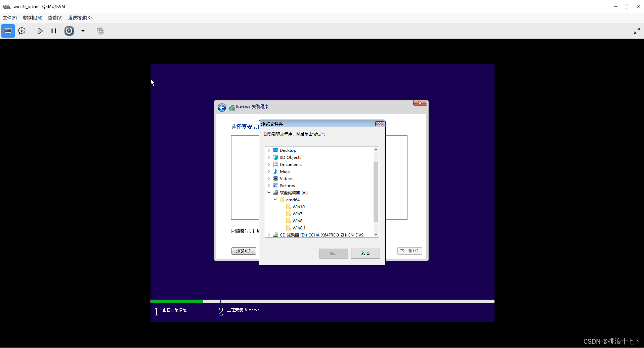Image resolution: width=644 pixels, height=348 pixels.
Task: Expand the Desktop tree node
Action: tap(269, 150)
